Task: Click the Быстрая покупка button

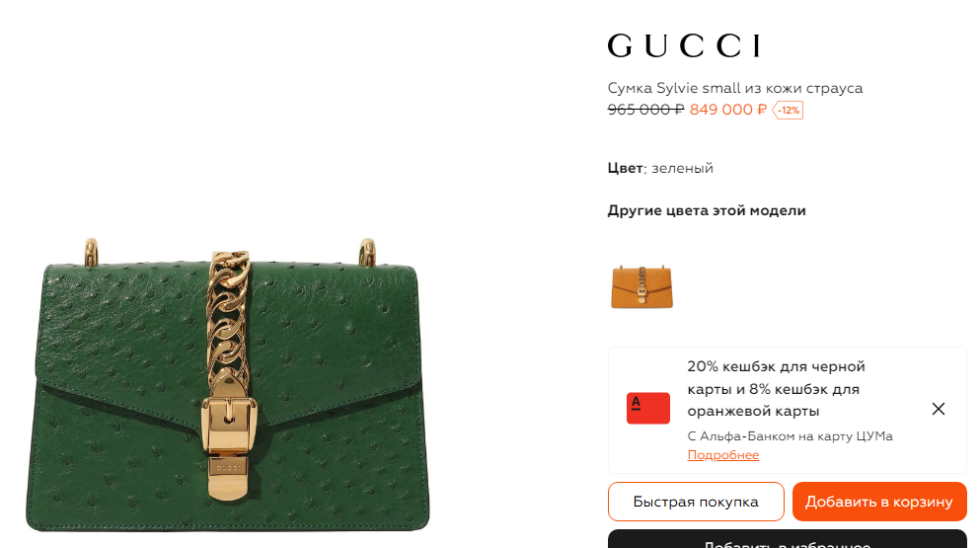Action: tap(696, 502)
